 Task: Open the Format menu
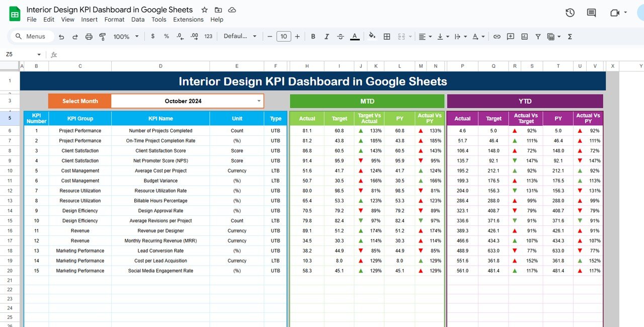[x=115, y=20]
